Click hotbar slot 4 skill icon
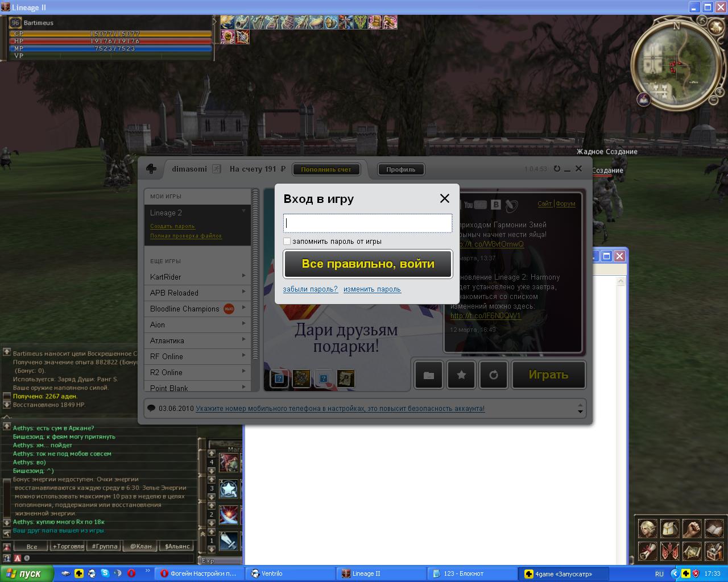 click(229, 463)
